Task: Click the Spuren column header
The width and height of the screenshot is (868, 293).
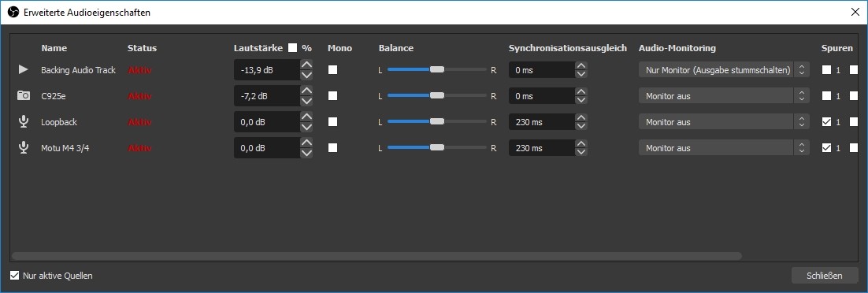Action: 837,48
